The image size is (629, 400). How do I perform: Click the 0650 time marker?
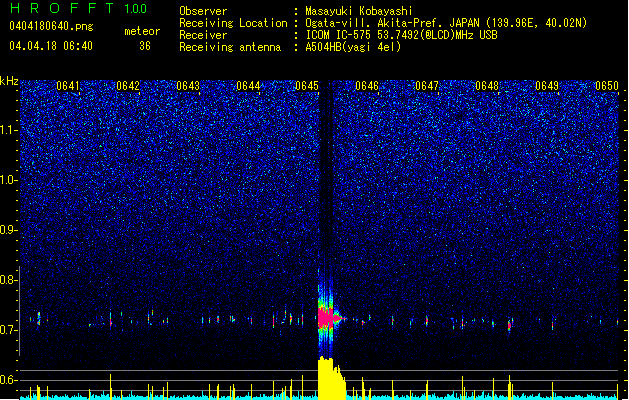(x=607, y=86)
